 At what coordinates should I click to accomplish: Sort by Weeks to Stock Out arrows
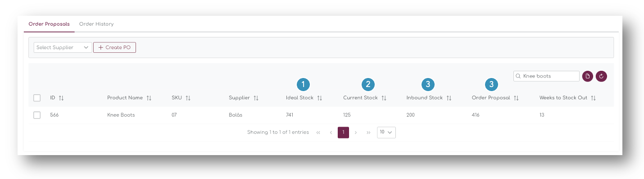click(594, 98)
